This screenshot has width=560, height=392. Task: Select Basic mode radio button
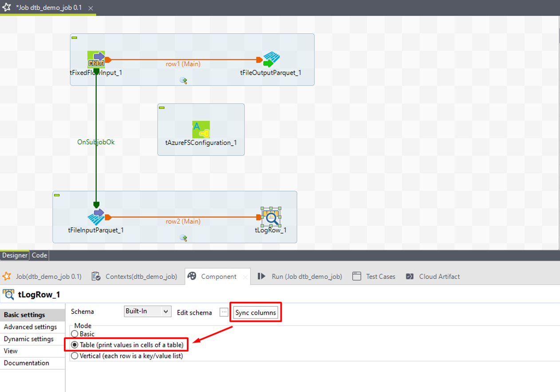point(75,333)
